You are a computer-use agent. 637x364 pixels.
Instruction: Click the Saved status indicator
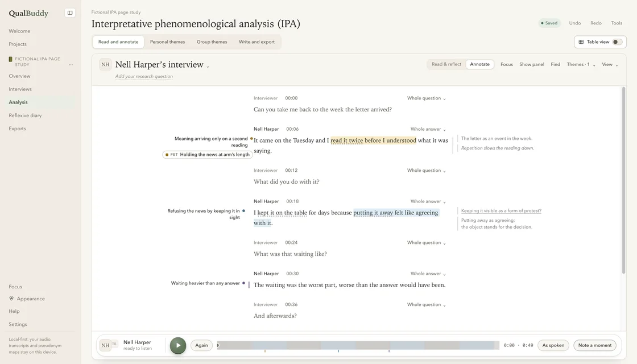(549, 23)
